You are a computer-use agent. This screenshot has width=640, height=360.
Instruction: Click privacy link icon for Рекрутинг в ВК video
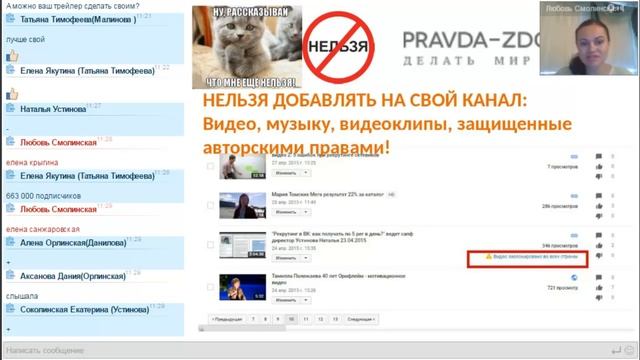click(574, 236)
